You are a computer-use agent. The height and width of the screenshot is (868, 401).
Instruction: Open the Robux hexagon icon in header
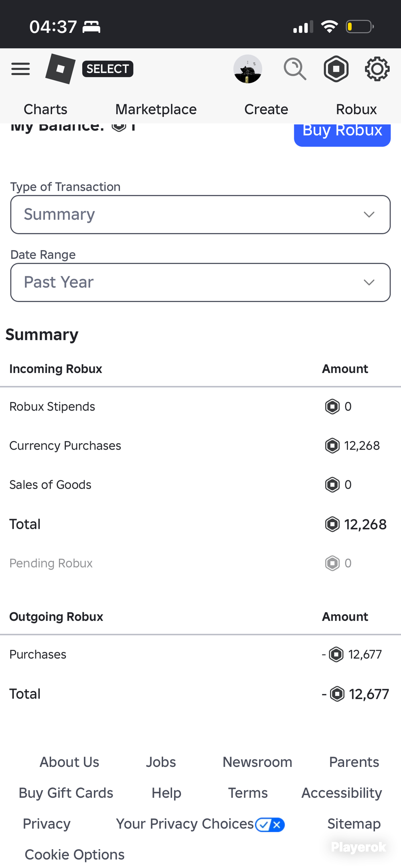tap(336, 69)
